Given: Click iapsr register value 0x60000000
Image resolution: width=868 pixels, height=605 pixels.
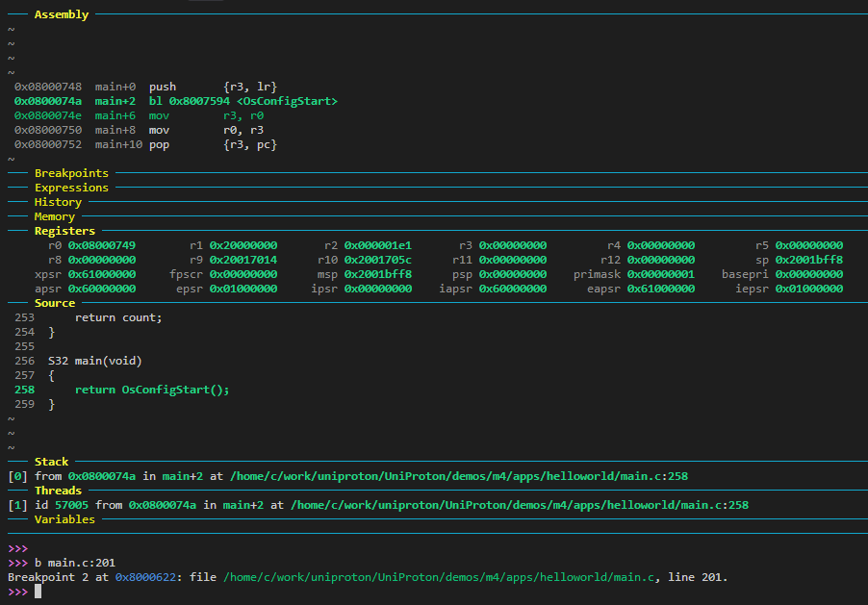Looking at the screenshot, I should (x=513, y=289).
